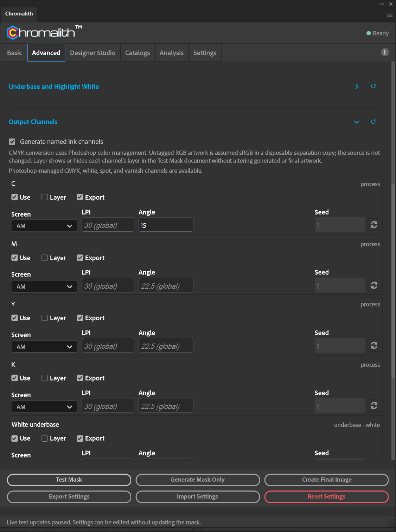396x532 pixels.
Task: Enable Layer for channel Y
Action: 45,318
